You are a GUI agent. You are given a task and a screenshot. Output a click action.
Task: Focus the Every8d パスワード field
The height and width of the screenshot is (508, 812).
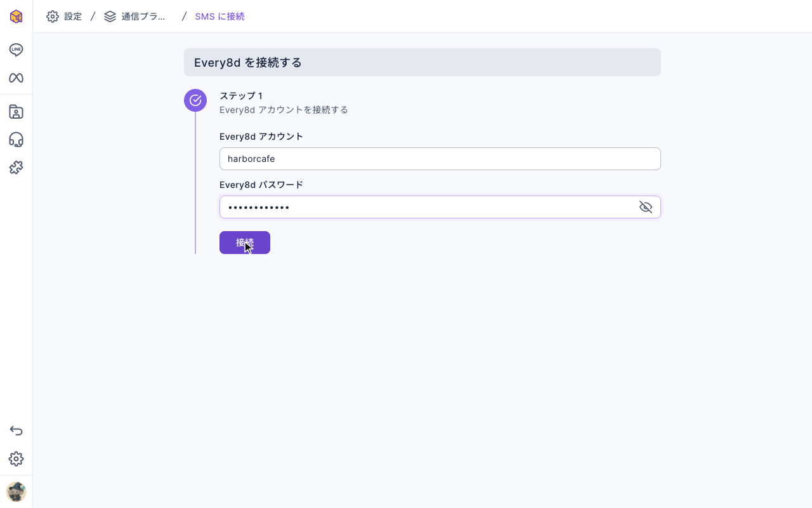pyautogui.click(x=440, y=207)
